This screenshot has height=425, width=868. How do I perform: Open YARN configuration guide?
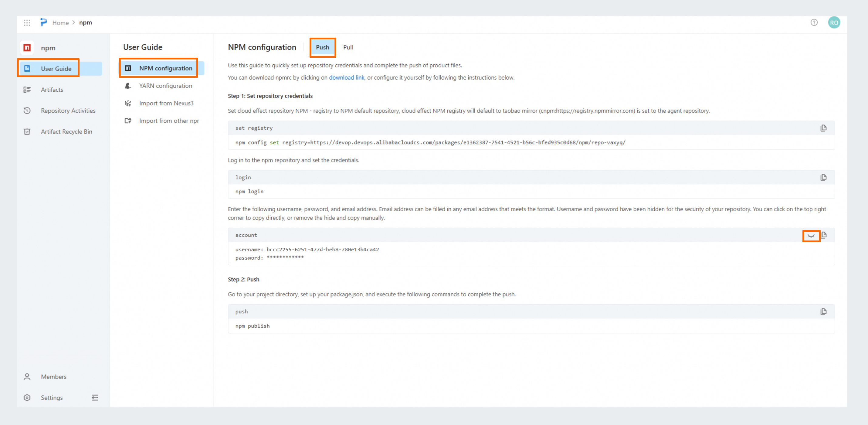pyautogui.click(x=165, y=86)
